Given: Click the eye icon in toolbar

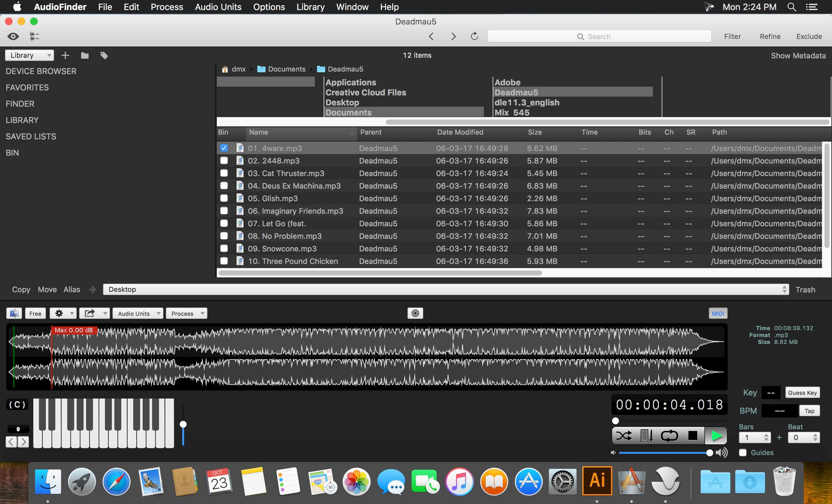Looking at the screenshot, I should [x=13, y=36].
